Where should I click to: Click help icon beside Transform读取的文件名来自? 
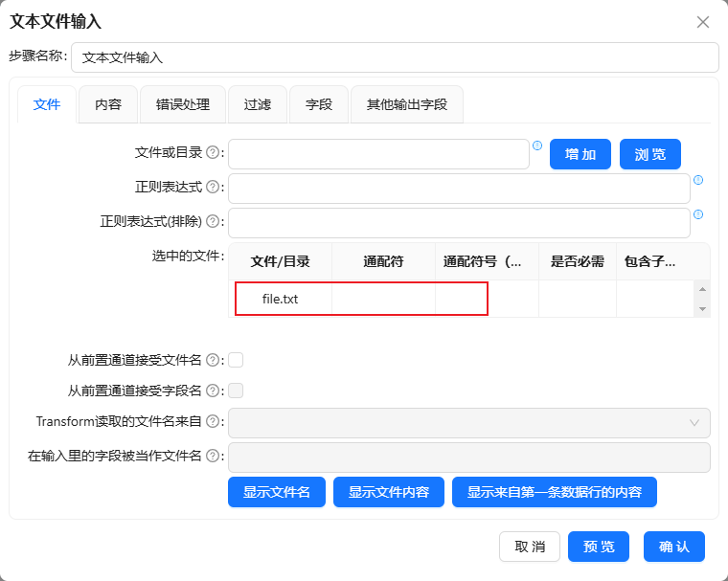point(213,421)
